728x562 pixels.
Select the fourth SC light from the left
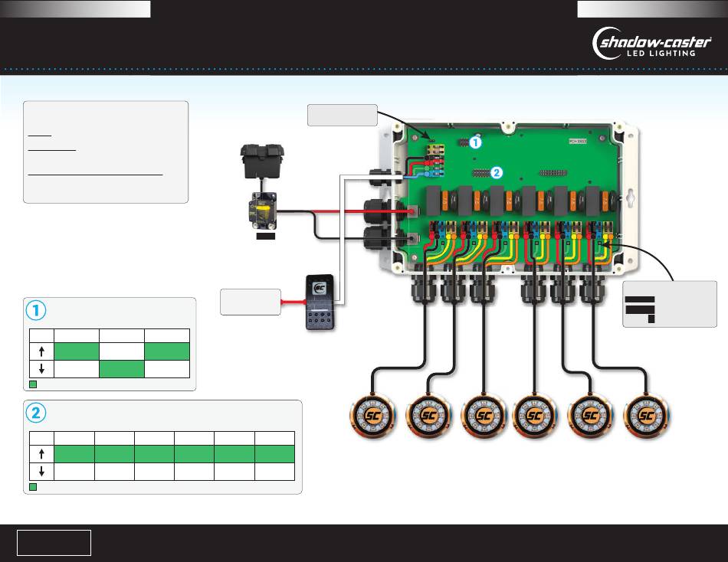click(534, 415)
